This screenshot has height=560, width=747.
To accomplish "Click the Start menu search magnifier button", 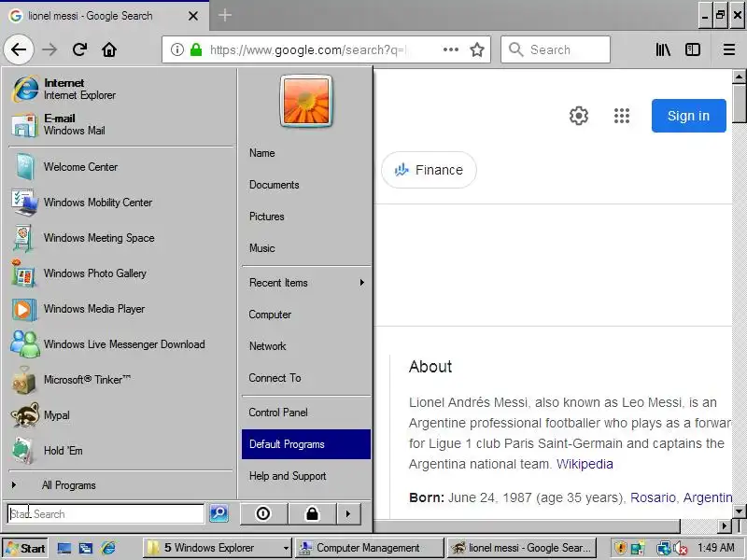I will [x=218, y=513].
